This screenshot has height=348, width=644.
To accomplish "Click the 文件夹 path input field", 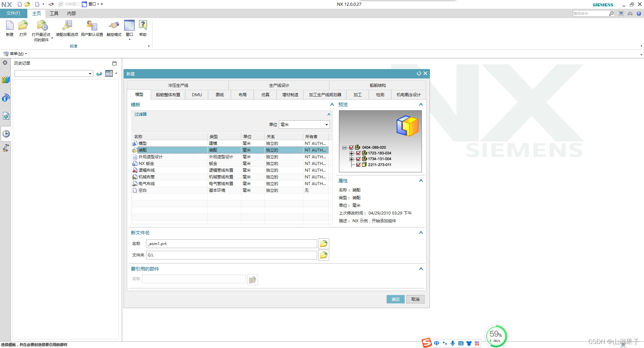I will [232, 255].
